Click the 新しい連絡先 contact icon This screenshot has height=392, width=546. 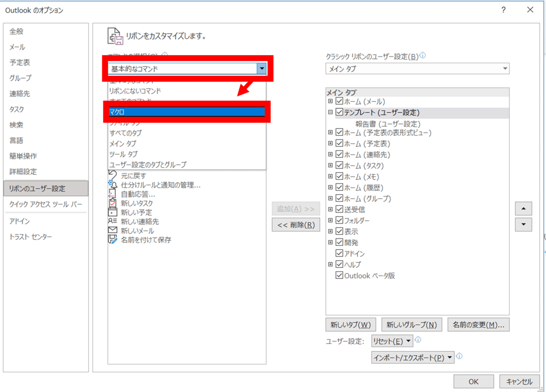(x=112, y=221)
